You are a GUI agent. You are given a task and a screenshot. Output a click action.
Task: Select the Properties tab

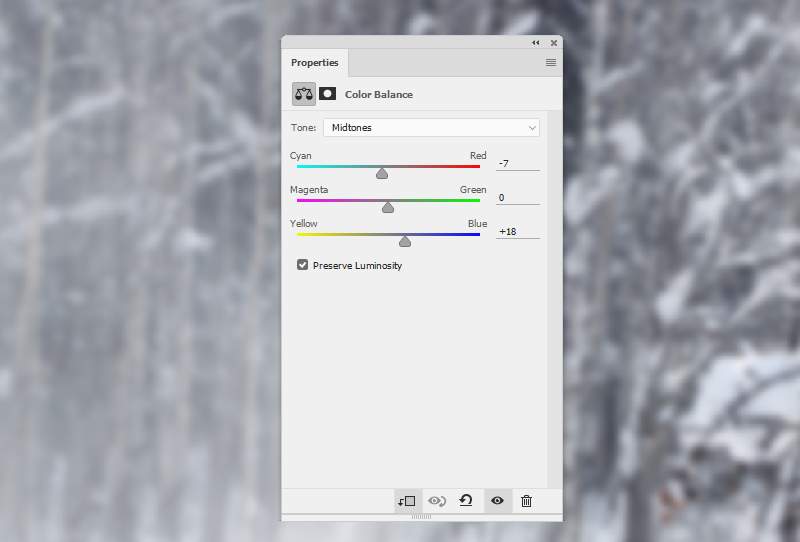(x=315, y=63)
